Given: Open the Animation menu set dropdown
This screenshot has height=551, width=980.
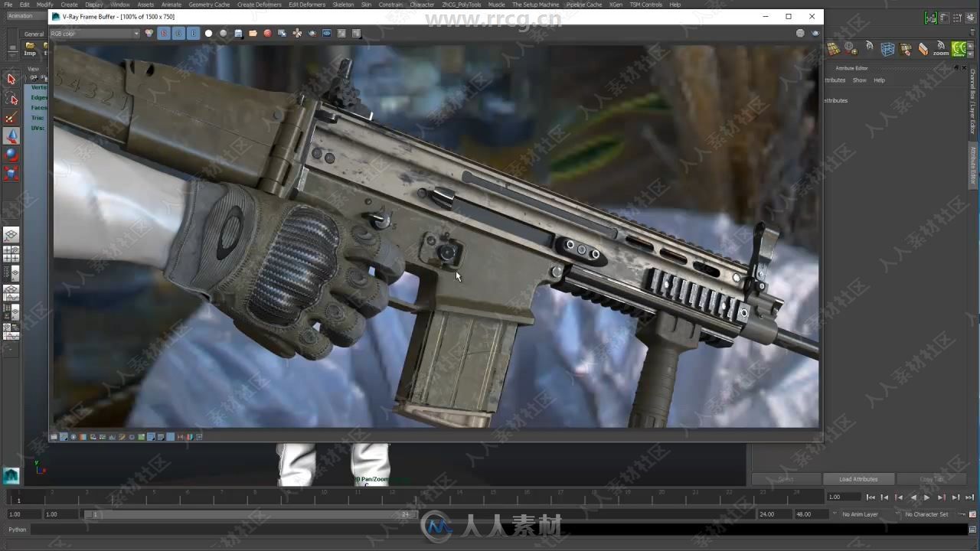Looking at the screenshot, I should tap(25, 16).
